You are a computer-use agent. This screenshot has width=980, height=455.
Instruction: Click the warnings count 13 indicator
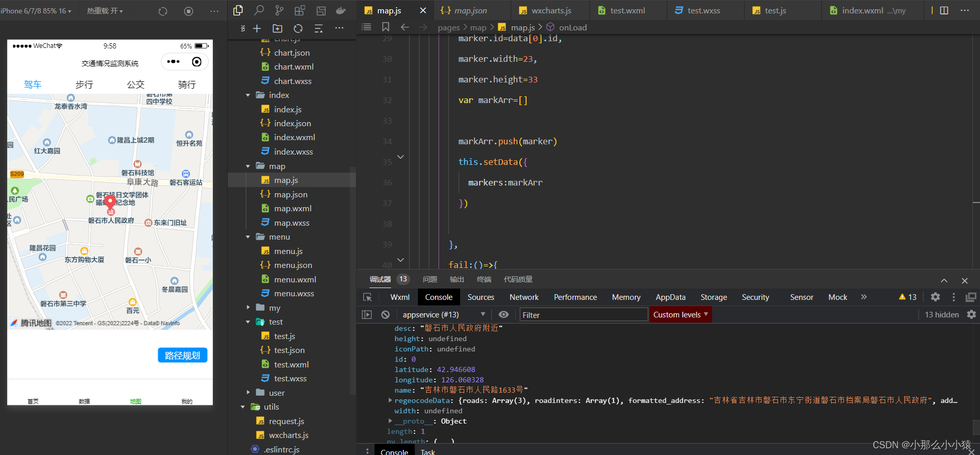(907, 297)
